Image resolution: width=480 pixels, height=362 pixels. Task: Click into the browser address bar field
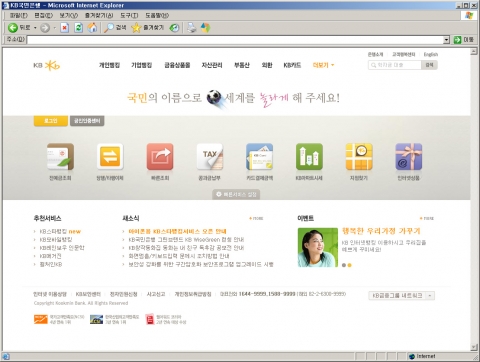(x=235, y=40)
